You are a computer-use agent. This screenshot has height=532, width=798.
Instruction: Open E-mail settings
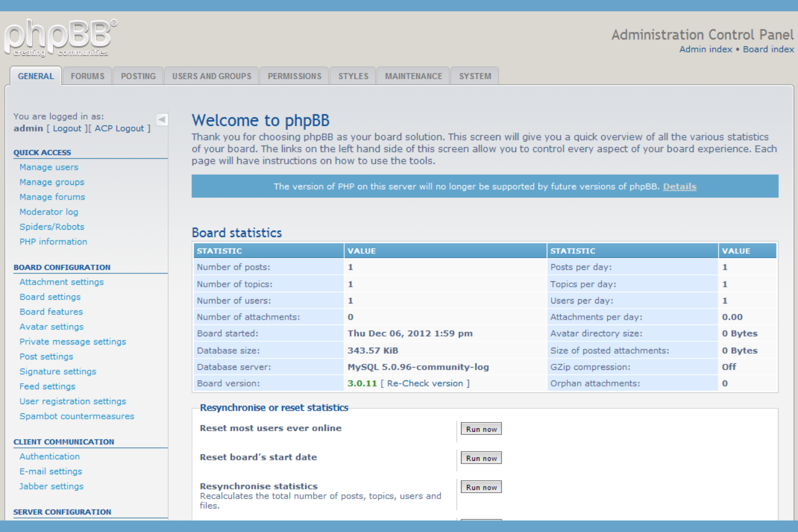click(51, 471)
